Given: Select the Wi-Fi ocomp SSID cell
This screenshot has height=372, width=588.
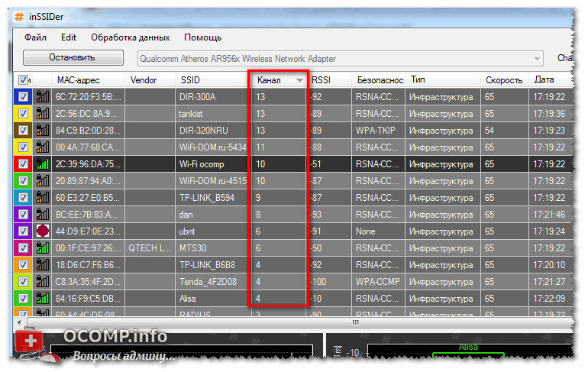Looking at the screenshot, I should 213,164.
